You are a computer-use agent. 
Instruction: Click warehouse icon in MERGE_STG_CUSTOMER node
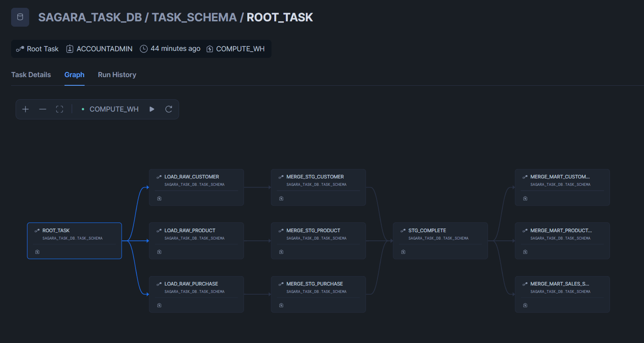coord(281,199)
